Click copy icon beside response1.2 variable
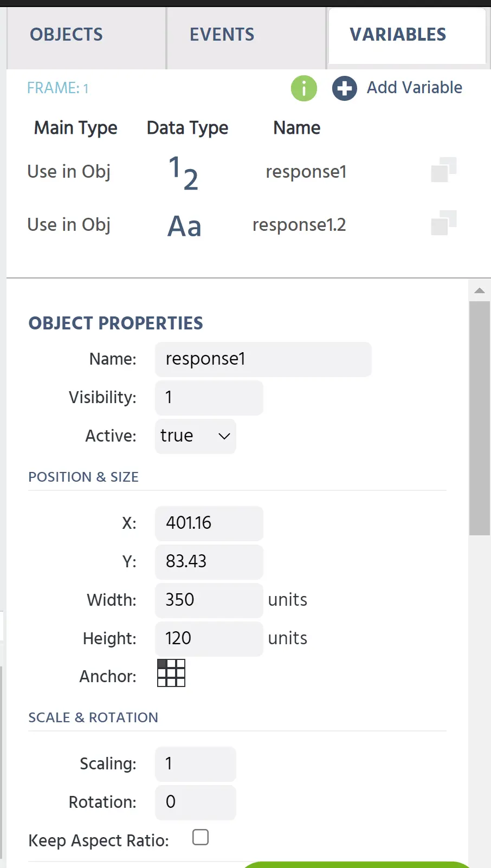The height and width of the screenshot is (868, 491). (443, 223)
